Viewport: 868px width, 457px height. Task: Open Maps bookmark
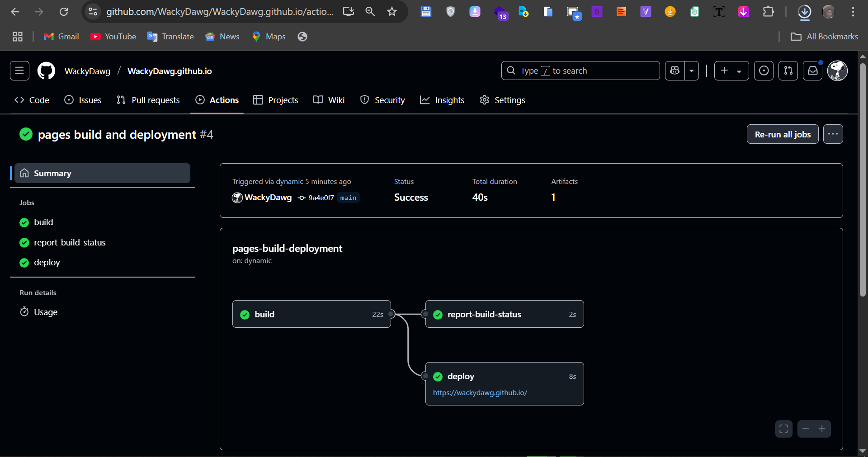(269, 37)
